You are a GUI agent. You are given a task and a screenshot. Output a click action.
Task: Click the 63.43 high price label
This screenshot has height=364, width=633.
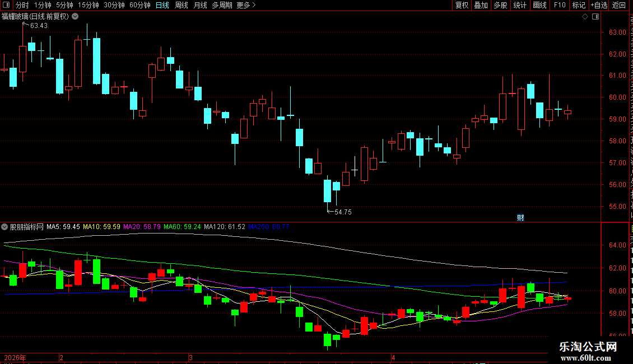pyautogui.click(x=39, y=26)
